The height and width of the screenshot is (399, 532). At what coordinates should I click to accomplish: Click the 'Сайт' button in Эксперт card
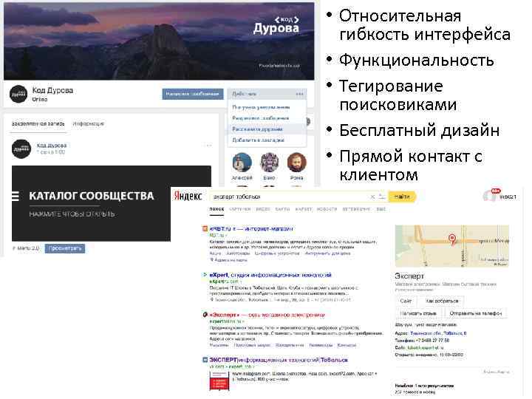(406, 301)
